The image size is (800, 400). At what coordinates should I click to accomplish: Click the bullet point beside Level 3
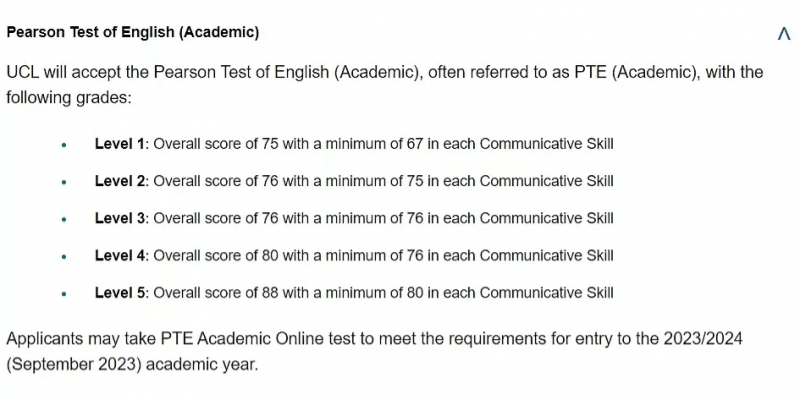(64, 219)
